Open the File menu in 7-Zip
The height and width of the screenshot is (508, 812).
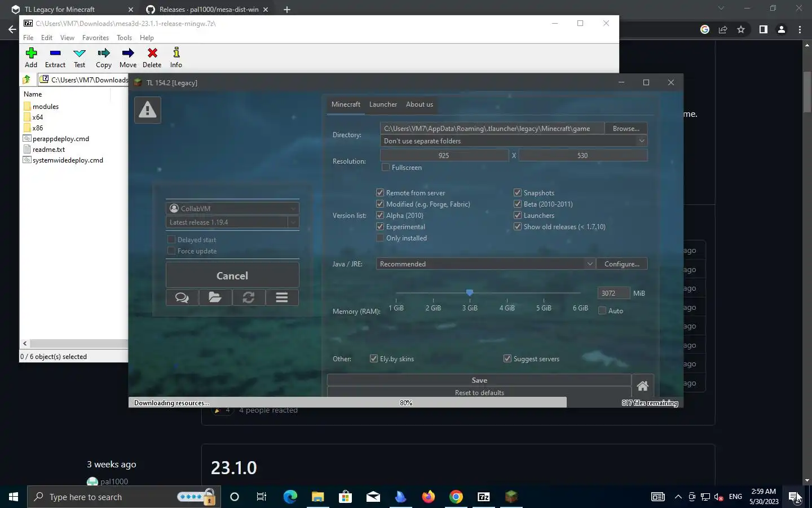[28, 38]
